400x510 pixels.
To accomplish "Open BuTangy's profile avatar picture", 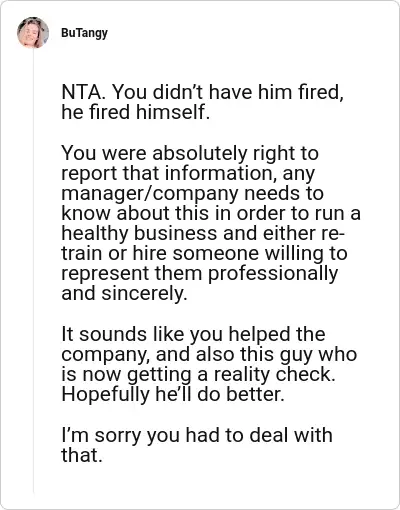I will pos(33,33).
